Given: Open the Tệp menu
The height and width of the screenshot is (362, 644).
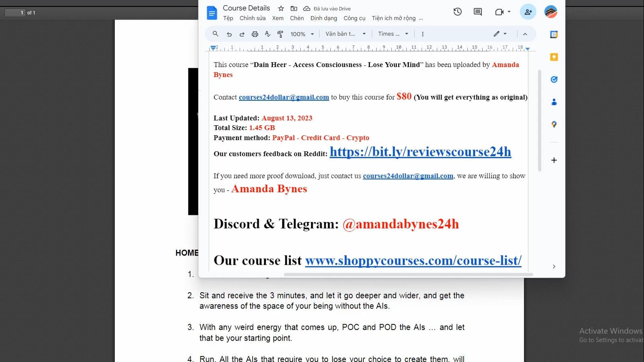Looking at the screenshot, I should [228, 18].
